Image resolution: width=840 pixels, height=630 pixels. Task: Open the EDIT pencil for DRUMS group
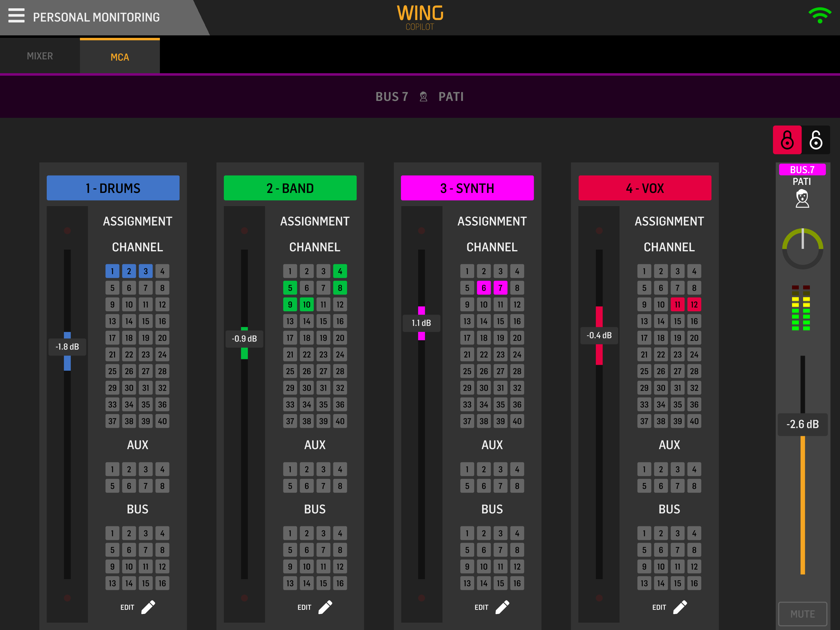click(148, 607)
